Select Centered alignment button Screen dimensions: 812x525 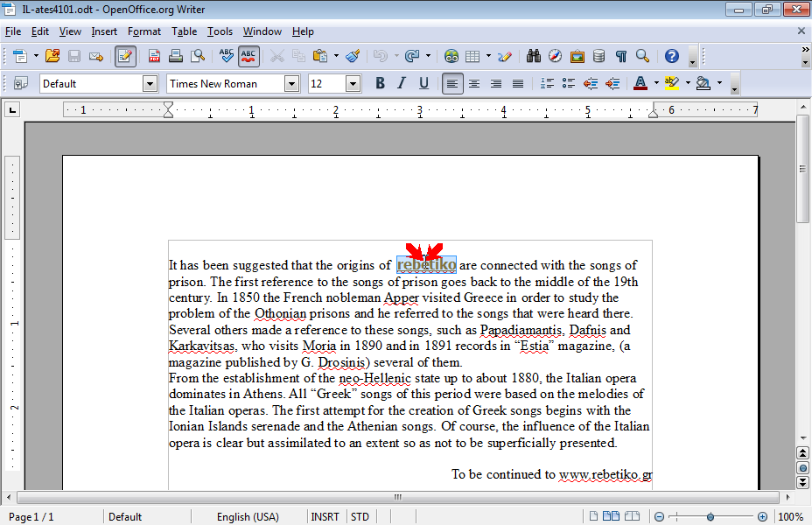coord(474,83)
